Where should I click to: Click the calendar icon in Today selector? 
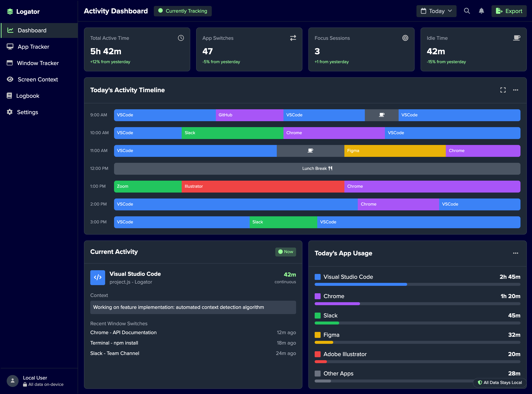[x=423, y=11]
